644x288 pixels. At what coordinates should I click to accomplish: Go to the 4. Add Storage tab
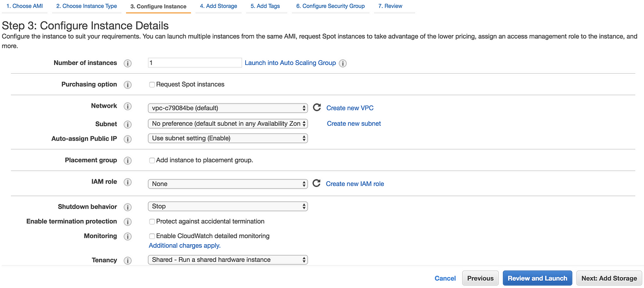point(222,6)
